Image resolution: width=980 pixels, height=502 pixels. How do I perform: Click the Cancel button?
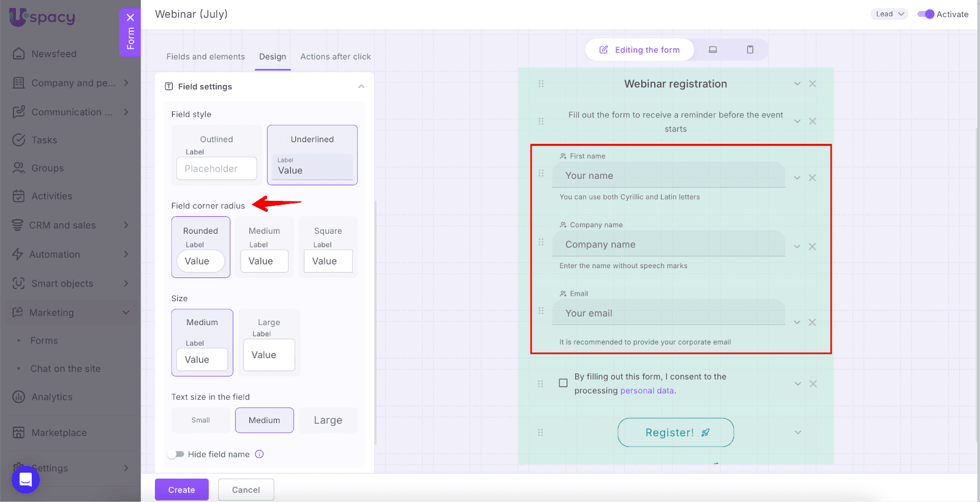coord(246,490)
